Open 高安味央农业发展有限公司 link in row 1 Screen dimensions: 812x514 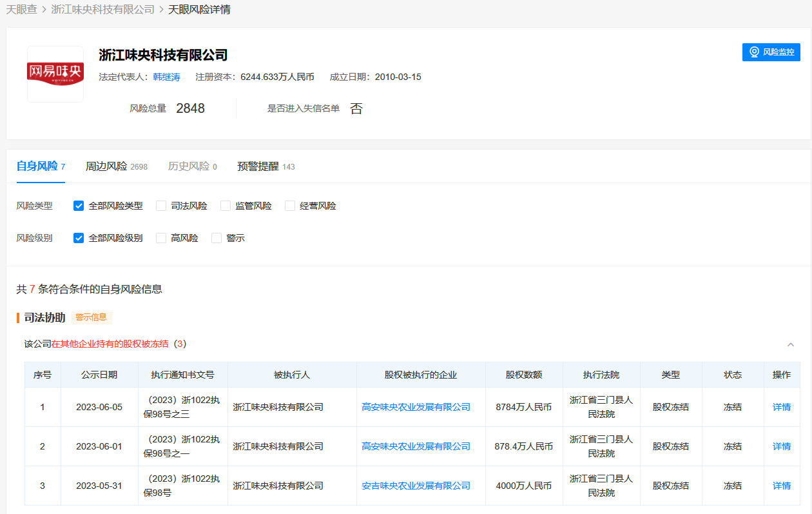(416, 407)
